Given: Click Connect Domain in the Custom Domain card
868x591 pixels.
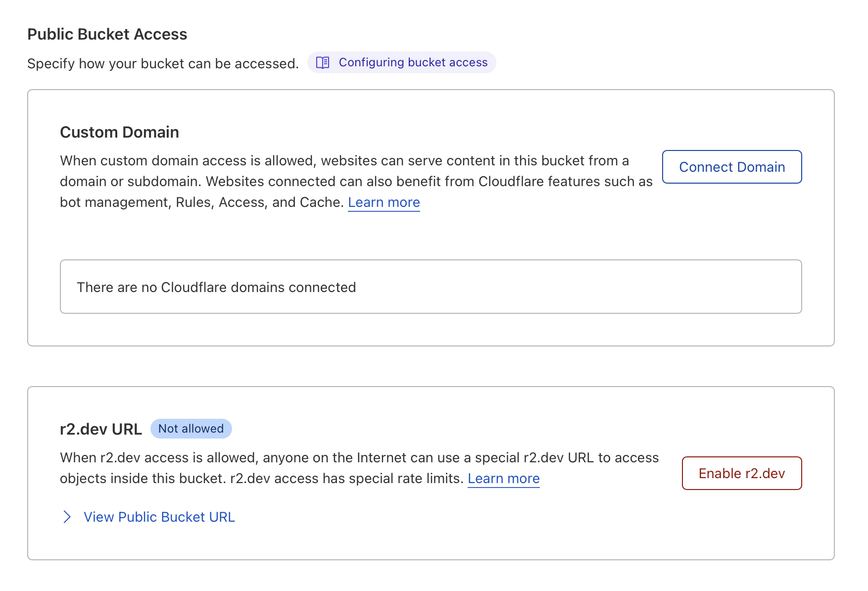Looking at the screenshot, I should point(732,167).
